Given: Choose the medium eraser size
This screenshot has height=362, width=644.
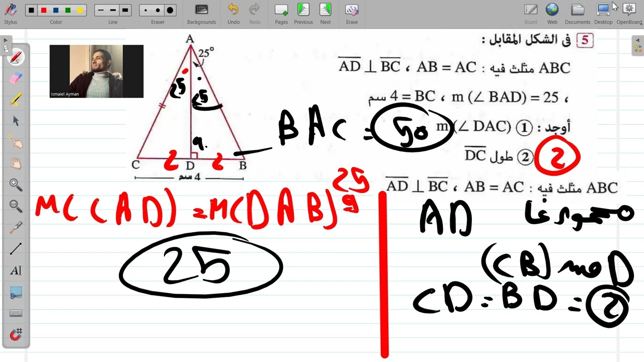Looking at the screenshot, I should [158, 10].
